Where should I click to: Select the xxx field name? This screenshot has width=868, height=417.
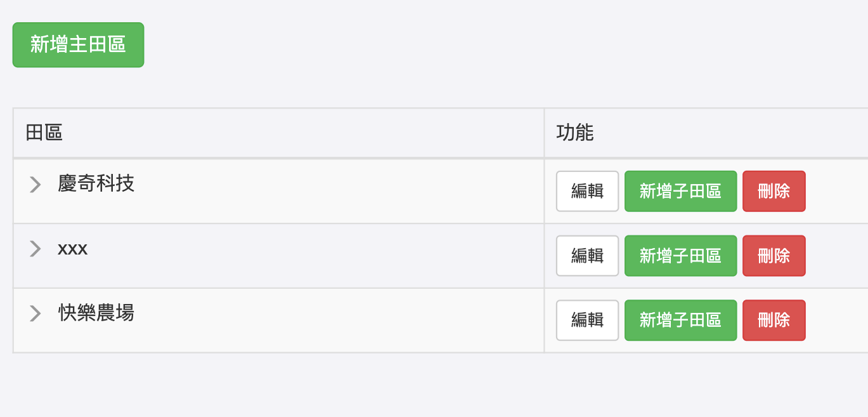coord(72,249)
